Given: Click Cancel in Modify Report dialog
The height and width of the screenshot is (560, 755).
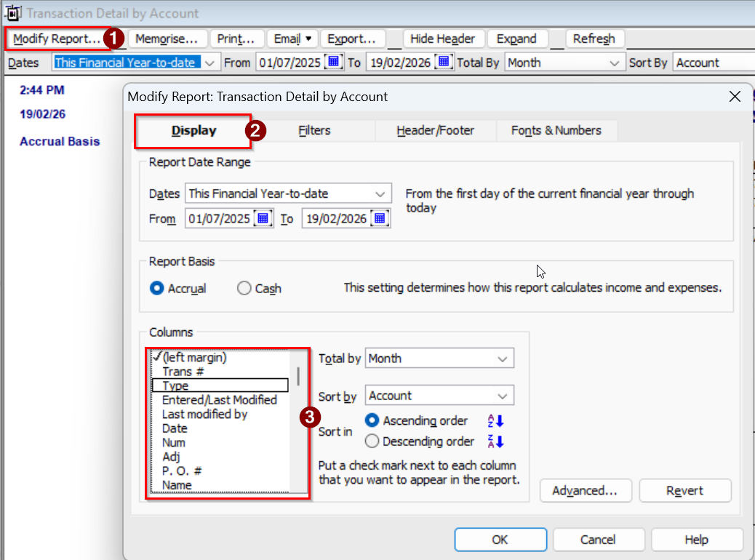Looking at the screenshot, I should click(598, 540).
